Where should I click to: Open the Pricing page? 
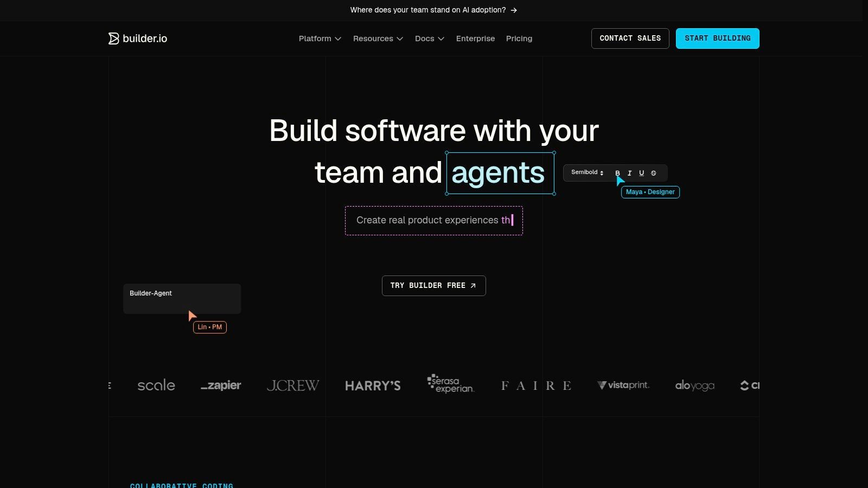pos(519,38)
